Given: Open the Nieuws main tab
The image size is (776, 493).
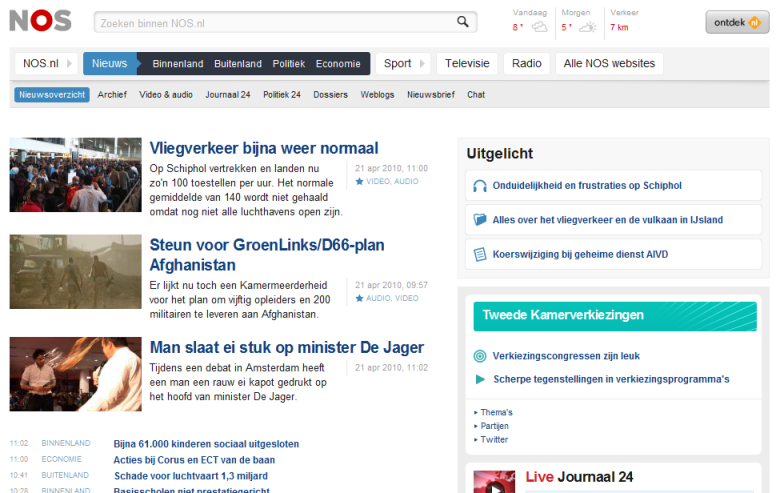Looking at the screenshot, I should point(109,63).
